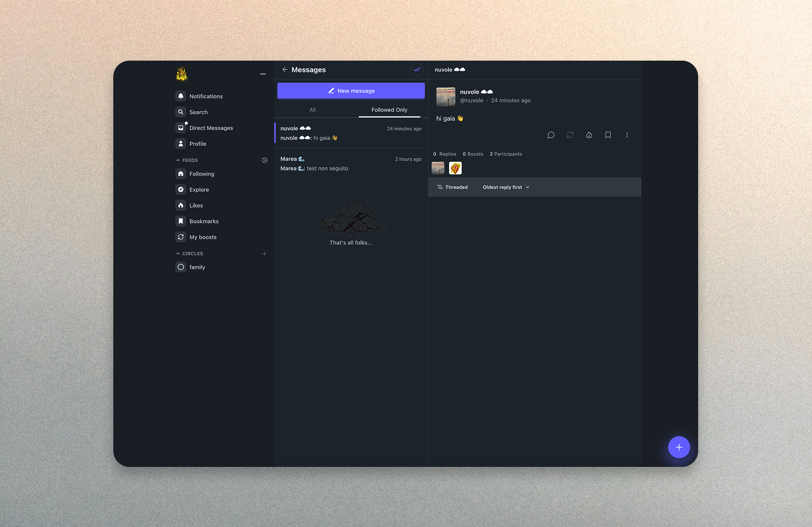Collapse the Circles section
Image resolution: width=812 pixels, height=527 pixels.
point(178,254)
